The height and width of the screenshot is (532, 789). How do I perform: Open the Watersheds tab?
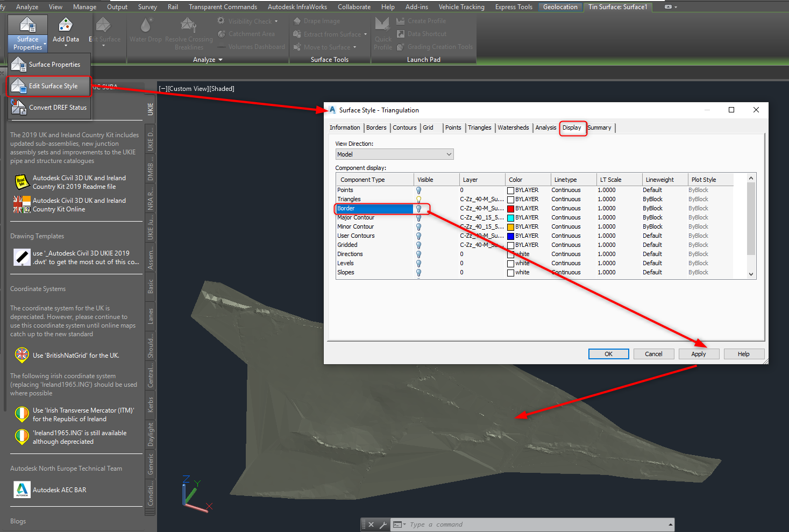513,127
